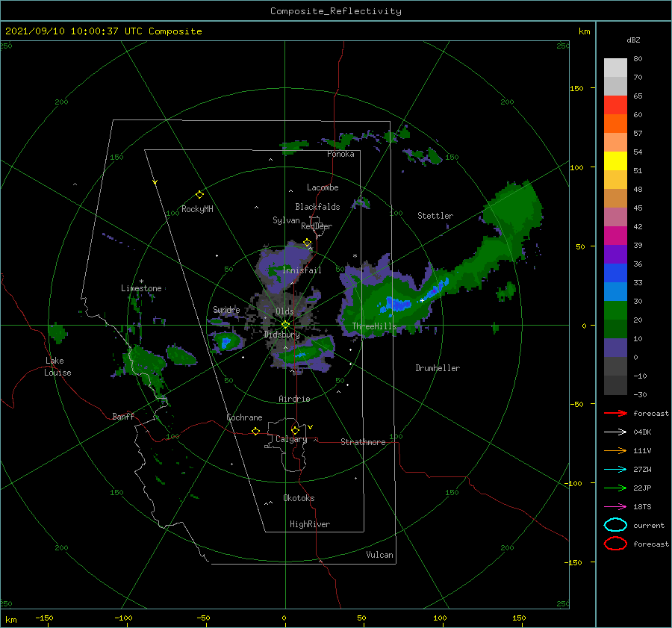Screen dimensions: 672x628
Task: Click the RockyMH label
Action: (x=197, y=209)
